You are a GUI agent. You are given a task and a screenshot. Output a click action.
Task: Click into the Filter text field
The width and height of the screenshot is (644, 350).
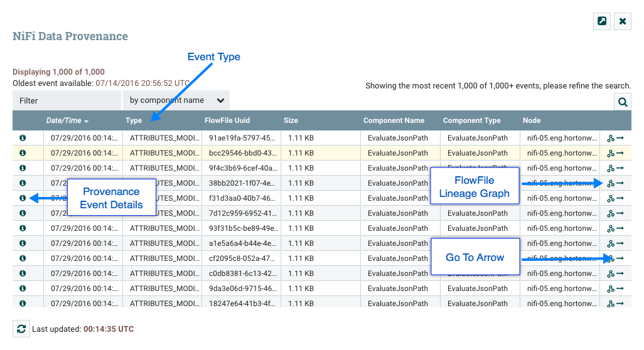[67, 100]
